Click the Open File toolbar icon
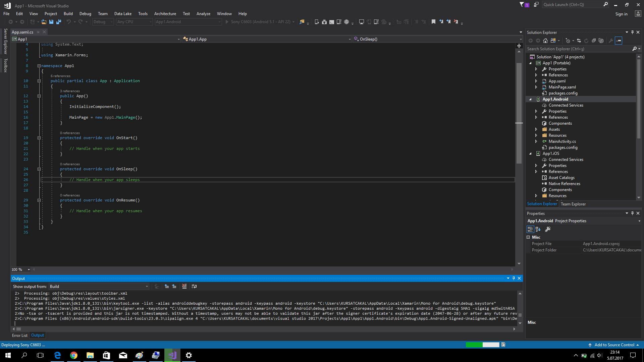Viewport: 644px width, 362px height. [x=44, y=22]
